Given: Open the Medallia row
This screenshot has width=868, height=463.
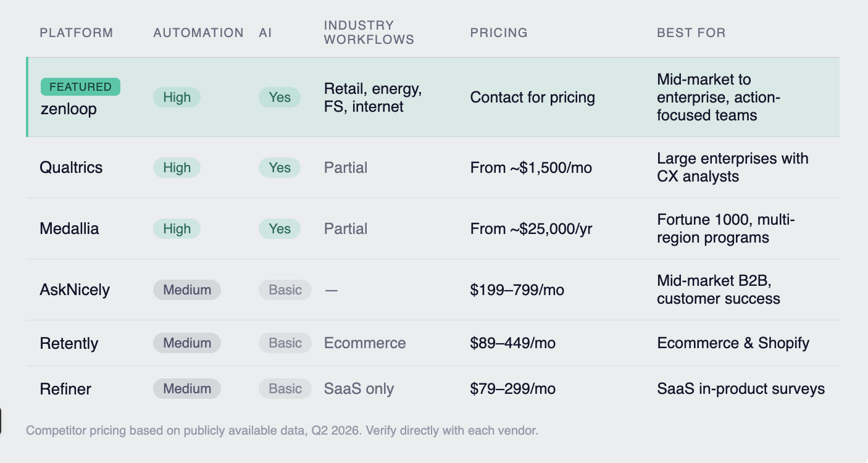Looking at the screenshot, I should (69, 228).
